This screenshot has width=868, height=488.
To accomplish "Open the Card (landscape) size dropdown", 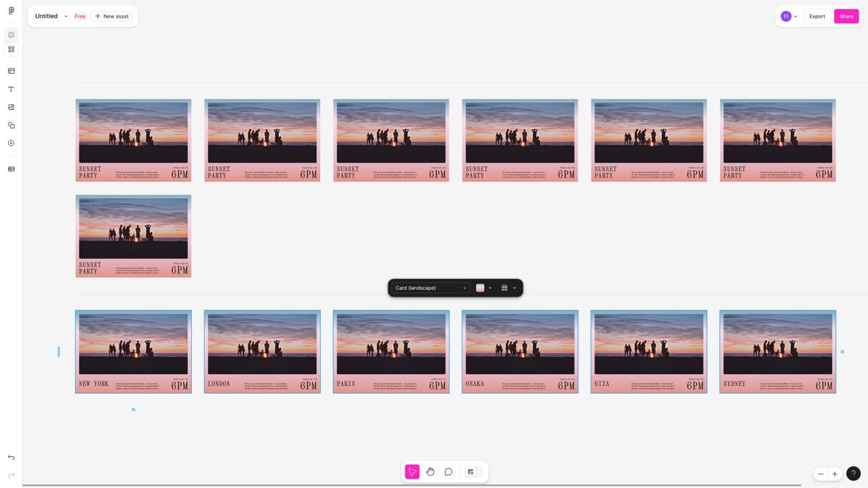I will (431, 288).
